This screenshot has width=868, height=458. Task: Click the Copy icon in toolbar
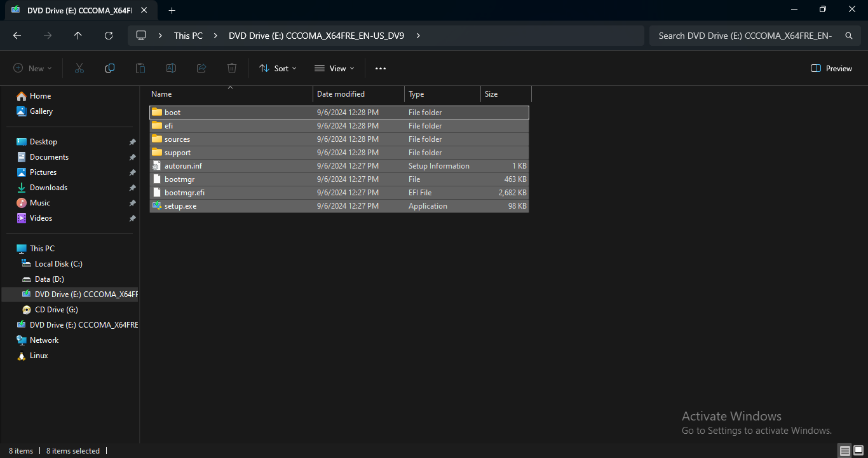pos(110,68)
